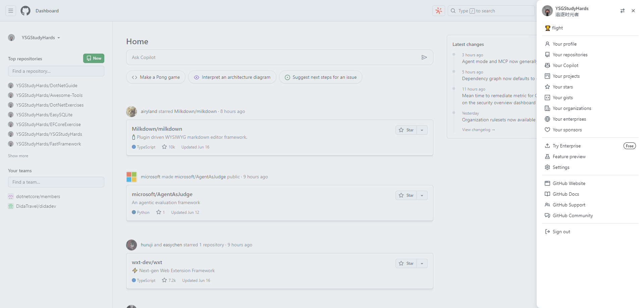Image resolution: width=644 pixels, height=308 pixels.
Task: Open airyland's avatar
Action: (131, 111)
